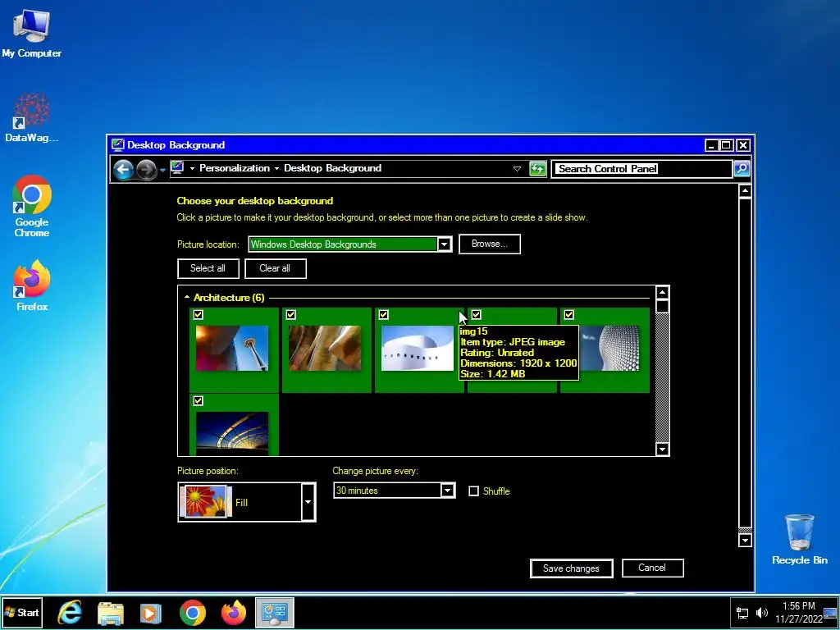Viewport: 840px width, 630px height.
Task: Select the Control Panel taskbar button
Action: pos(274,613)
